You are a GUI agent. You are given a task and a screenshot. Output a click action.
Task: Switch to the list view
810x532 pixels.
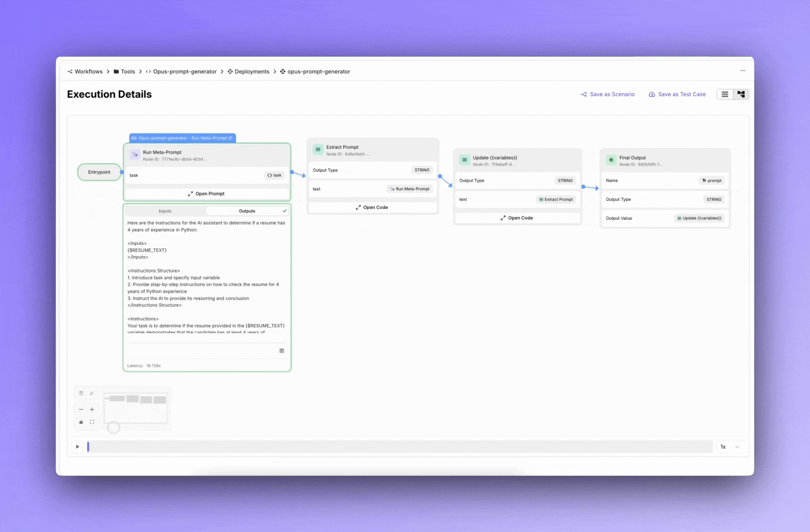(725, 95)
